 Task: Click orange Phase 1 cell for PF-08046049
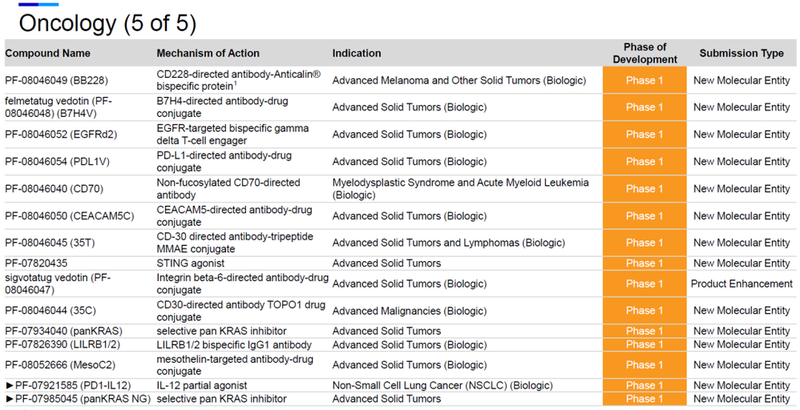click(645, 80)
